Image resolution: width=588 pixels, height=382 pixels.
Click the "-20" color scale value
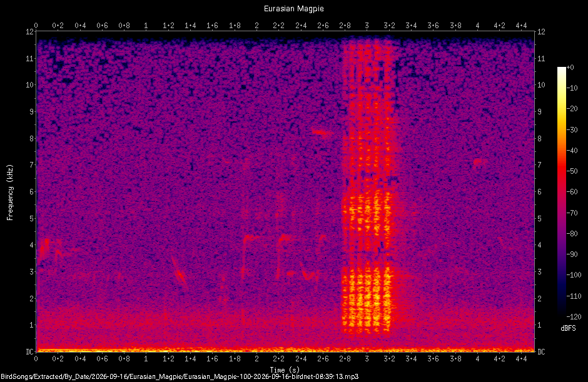click(x=572, y=109)
